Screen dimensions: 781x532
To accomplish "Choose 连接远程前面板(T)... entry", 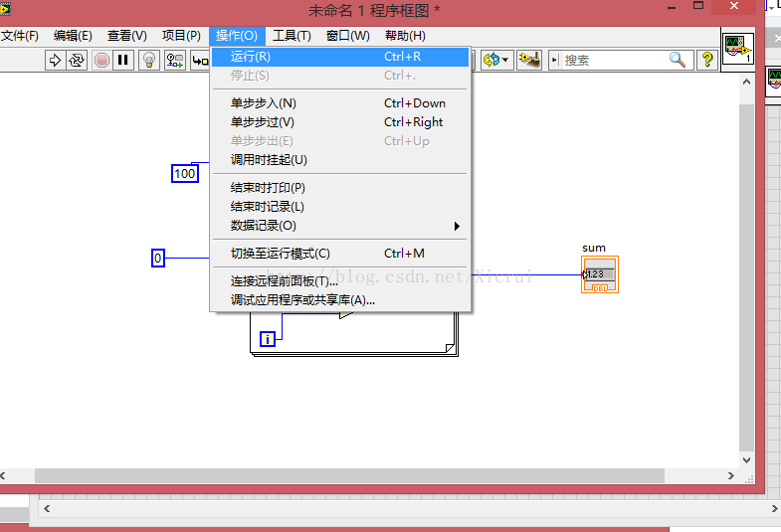I will pyautogui.click(x=340, y=281).
